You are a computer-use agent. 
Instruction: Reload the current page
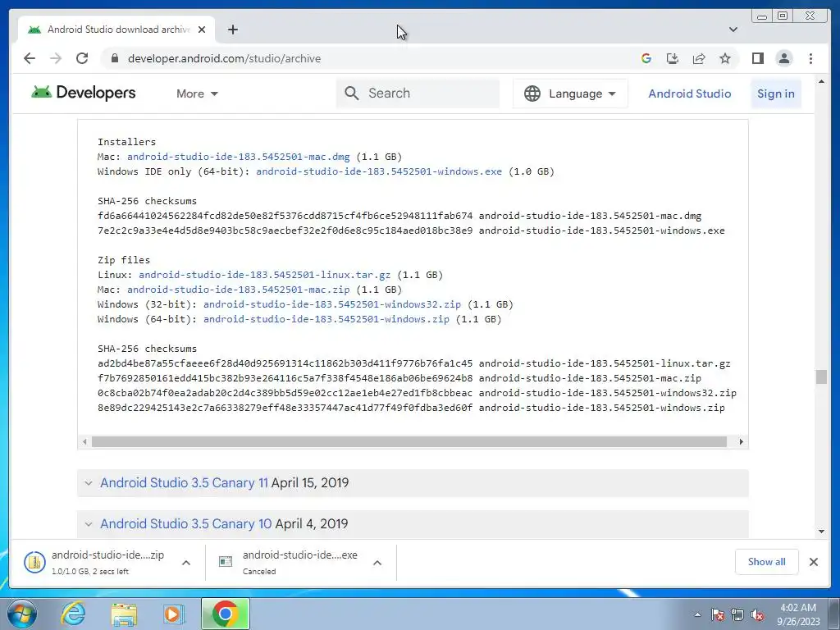82,58
